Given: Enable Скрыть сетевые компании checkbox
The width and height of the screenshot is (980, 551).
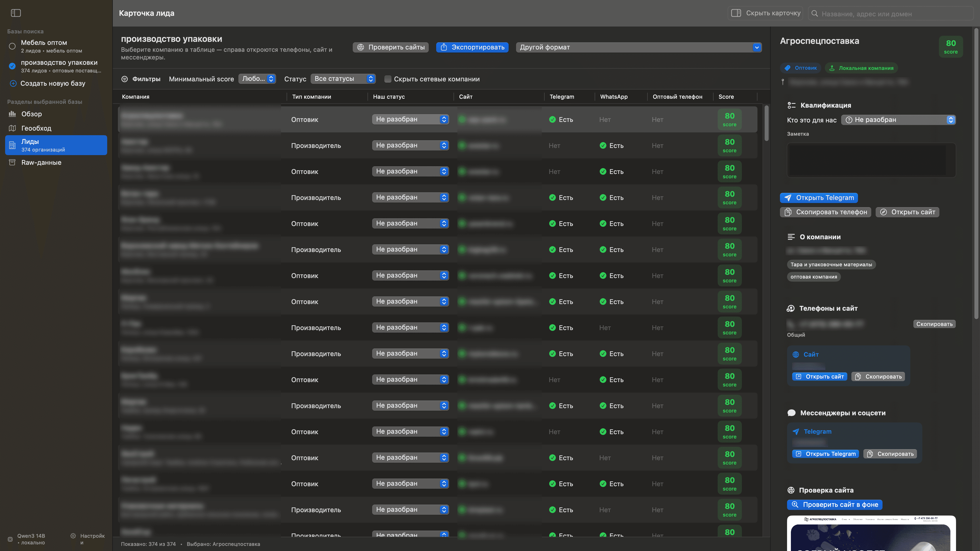Looking at the screenshot, I should (388, 79).
